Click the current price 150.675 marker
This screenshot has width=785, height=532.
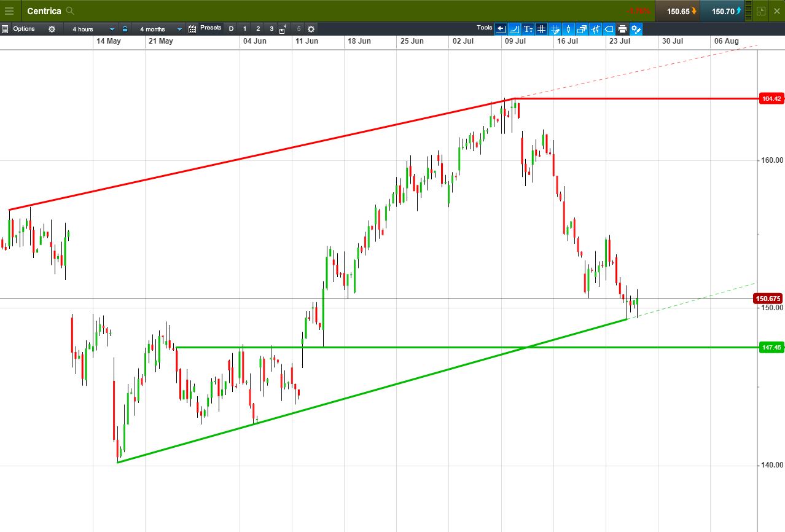(769, 299)
